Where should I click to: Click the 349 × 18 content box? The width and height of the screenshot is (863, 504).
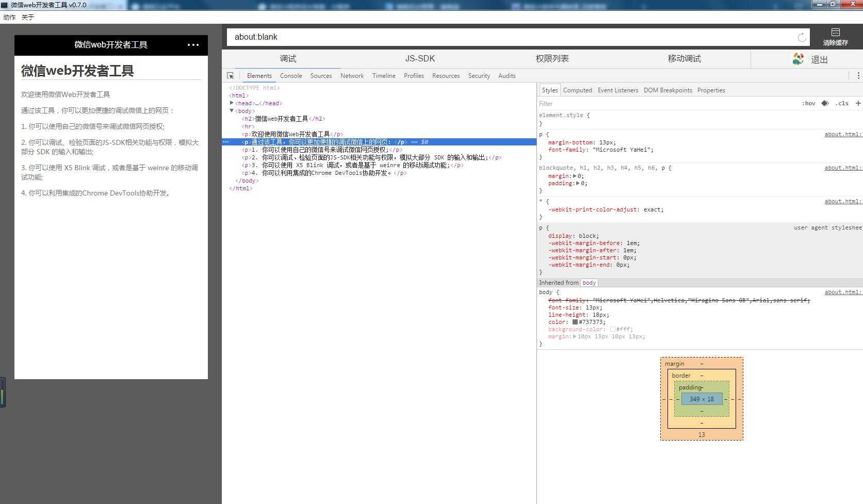pos(702,399)
